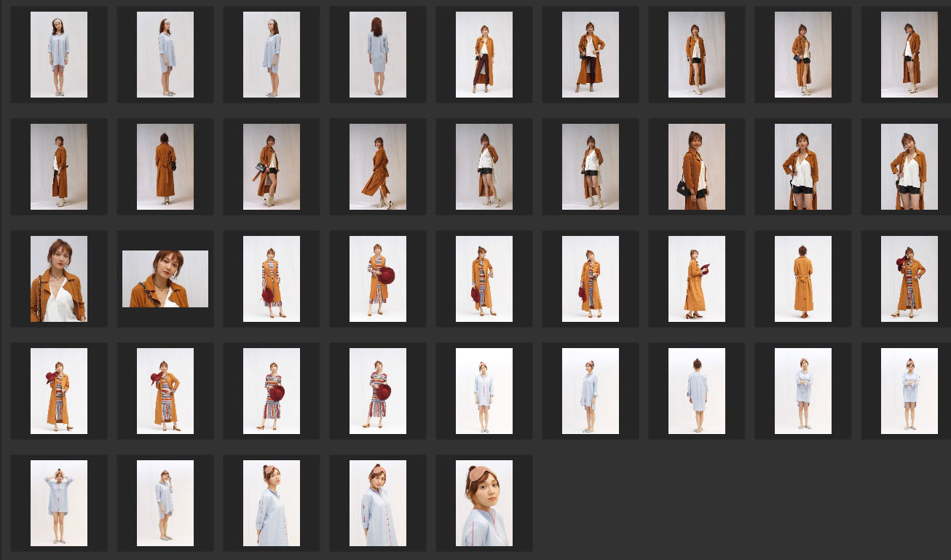Click the very first blue dress front-view thumbnail
Image resolution: width=951 pixels, height=560 pixels.
click(x=58, y=55)
